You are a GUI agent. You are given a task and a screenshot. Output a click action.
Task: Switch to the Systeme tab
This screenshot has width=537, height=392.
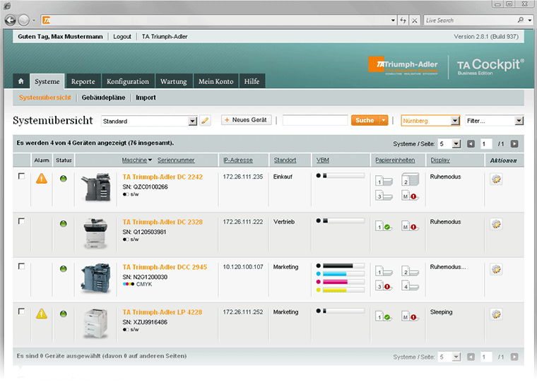click(x=47, y=81)
